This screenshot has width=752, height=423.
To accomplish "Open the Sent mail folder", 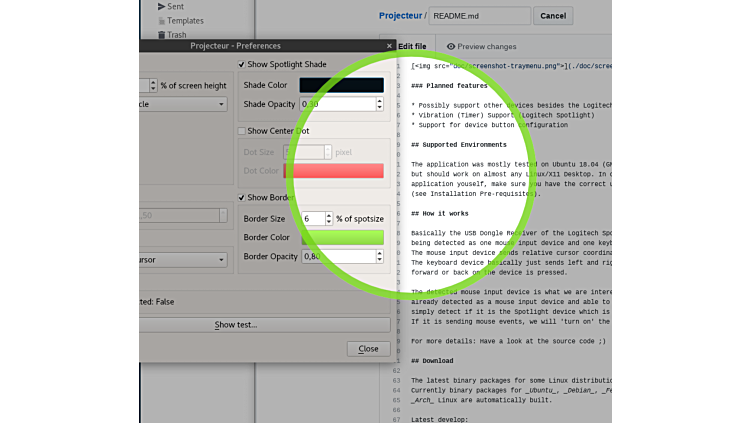I will point(174,6).
